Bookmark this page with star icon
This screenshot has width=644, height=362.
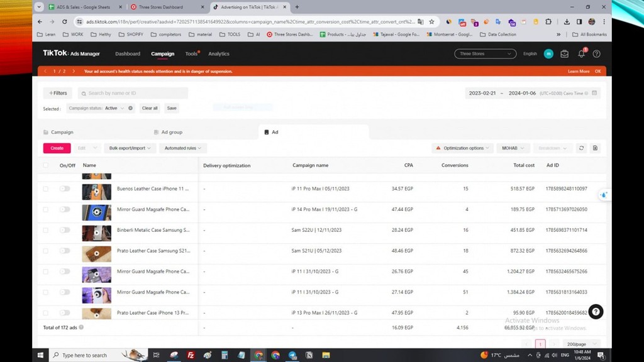pos(431,22)
